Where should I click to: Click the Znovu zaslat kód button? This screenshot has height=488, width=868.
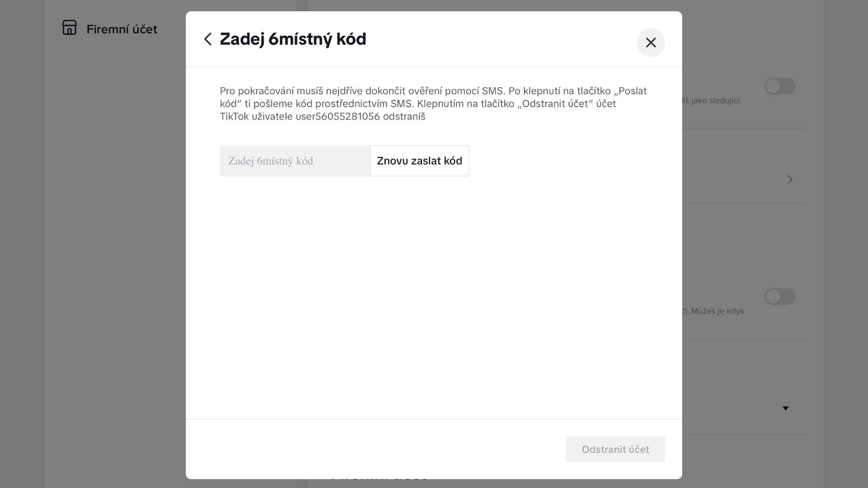point(420,161)
